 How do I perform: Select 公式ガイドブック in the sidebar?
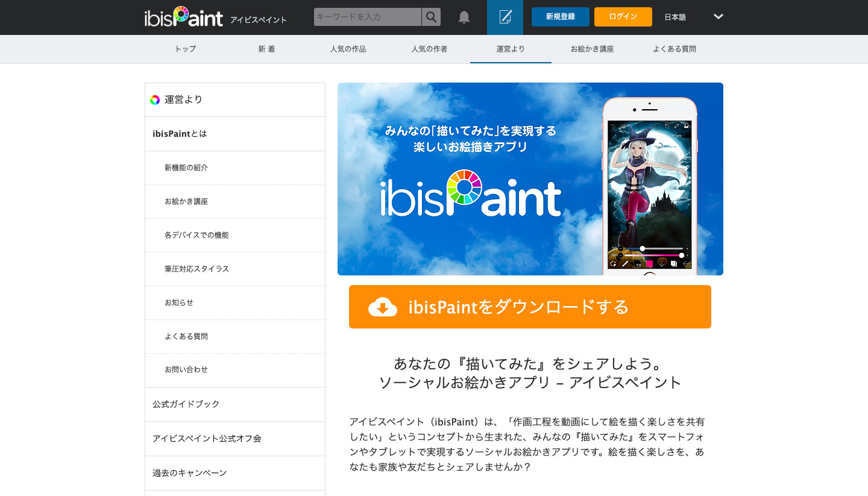coord(186,404)
